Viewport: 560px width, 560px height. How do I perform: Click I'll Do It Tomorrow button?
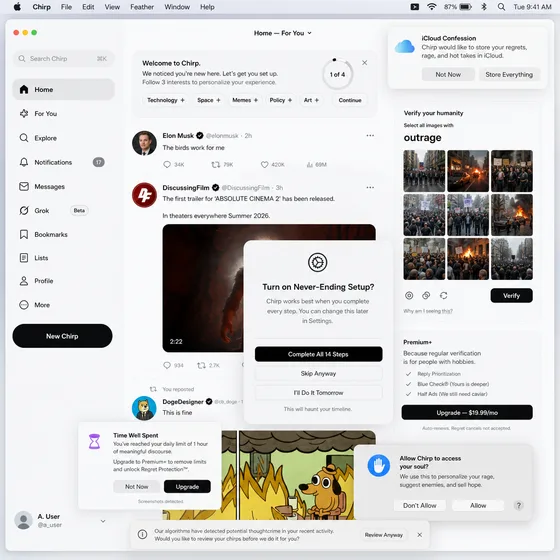(x=318, y=393)
